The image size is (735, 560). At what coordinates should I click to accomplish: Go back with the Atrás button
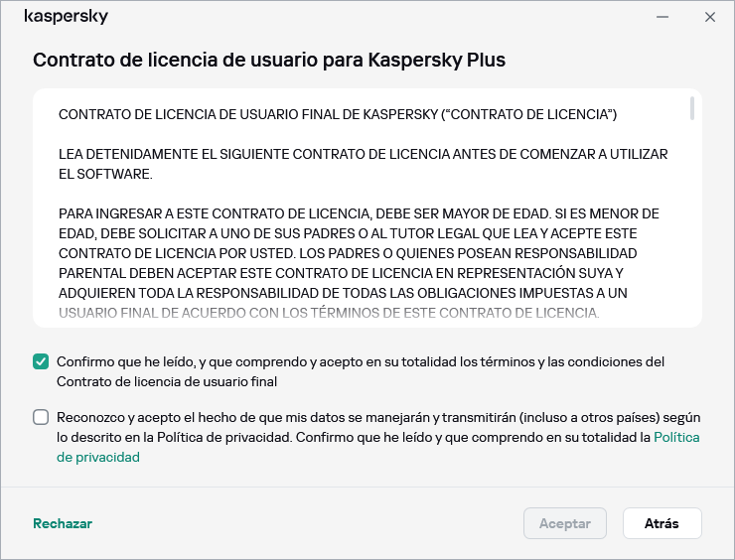(x=661, y=523)
